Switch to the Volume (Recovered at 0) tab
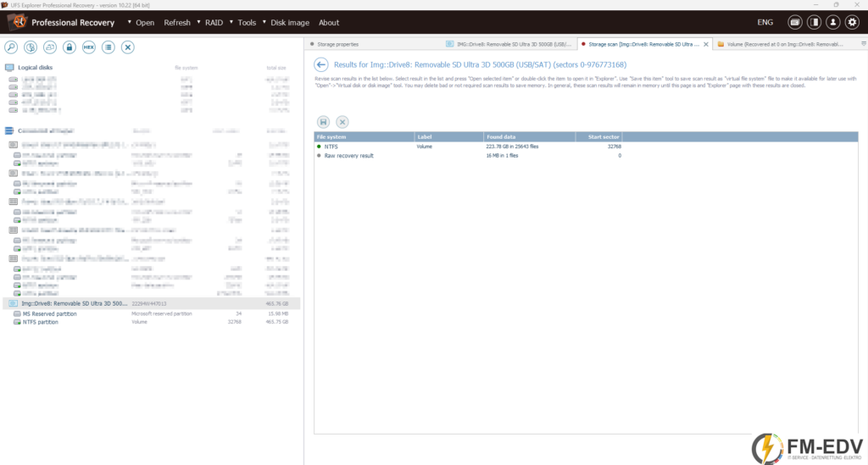This screenshot has width=868, height=465. (x=785, y=44)
